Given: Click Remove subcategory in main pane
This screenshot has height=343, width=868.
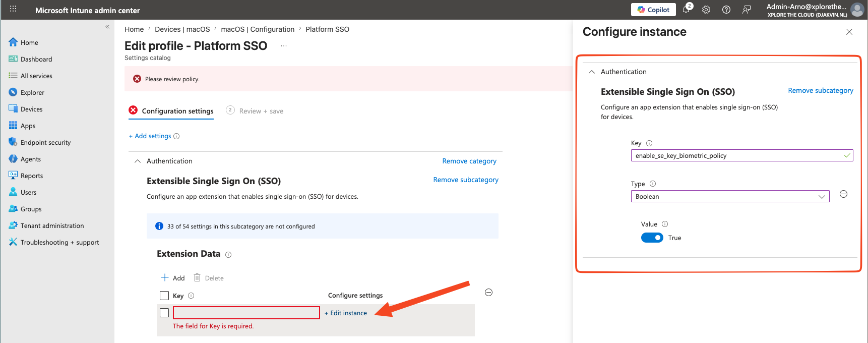Looking at the screenshot, I should [466, 180].
